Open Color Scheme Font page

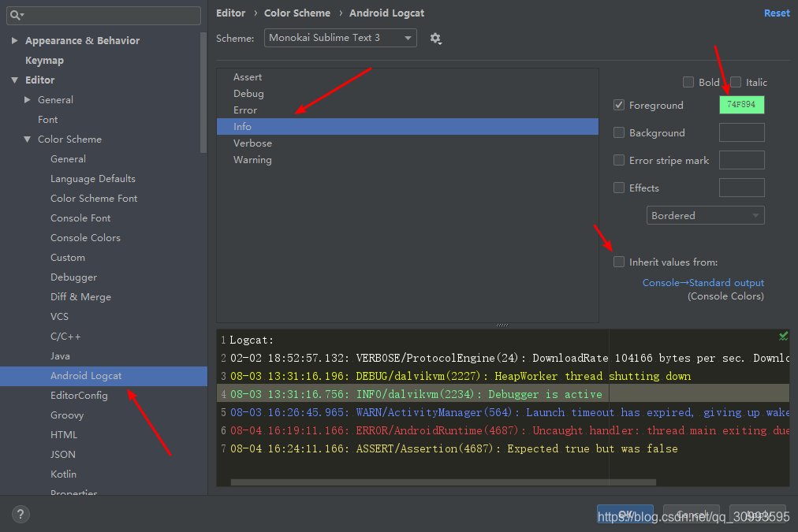click(94, 199)
